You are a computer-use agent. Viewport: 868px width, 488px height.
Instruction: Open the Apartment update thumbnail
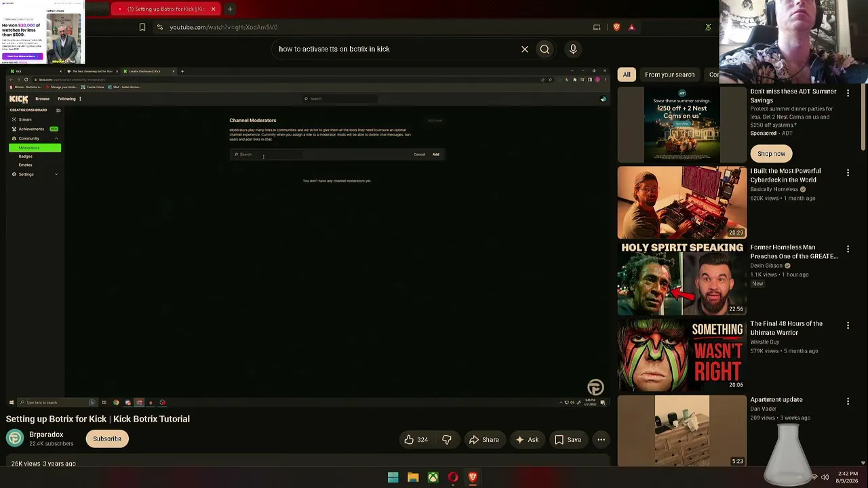coord(682,430)
